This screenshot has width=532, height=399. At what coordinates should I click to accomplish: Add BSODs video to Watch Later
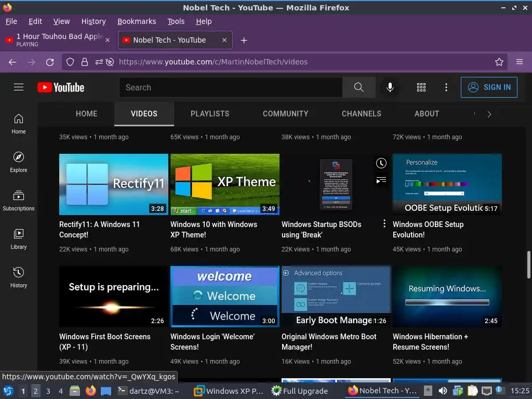(381, 163)
